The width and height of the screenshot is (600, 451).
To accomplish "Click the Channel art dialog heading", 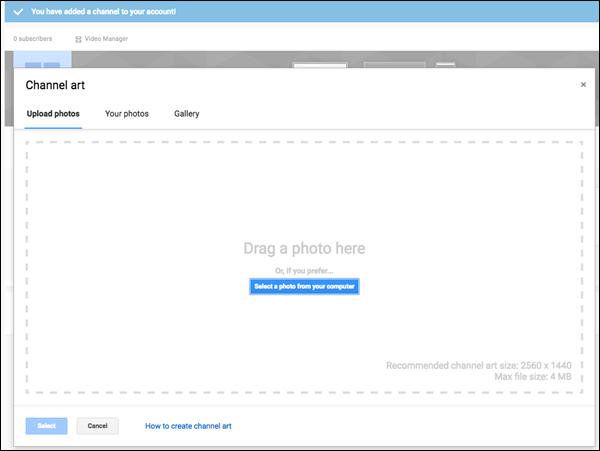I will coord(55,85).
